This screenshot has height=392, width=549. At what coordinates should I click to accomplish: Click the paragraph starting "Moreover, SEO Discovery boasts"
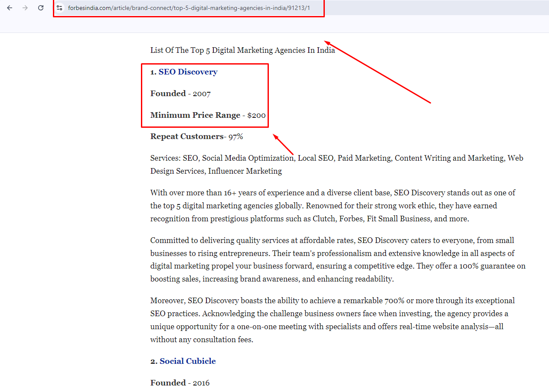click(333, 320)
